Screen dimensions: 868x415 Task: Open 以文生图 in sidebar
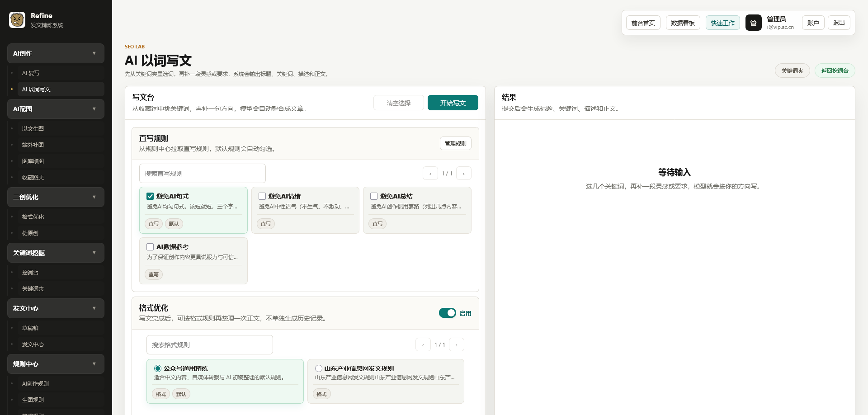[61, 128]
